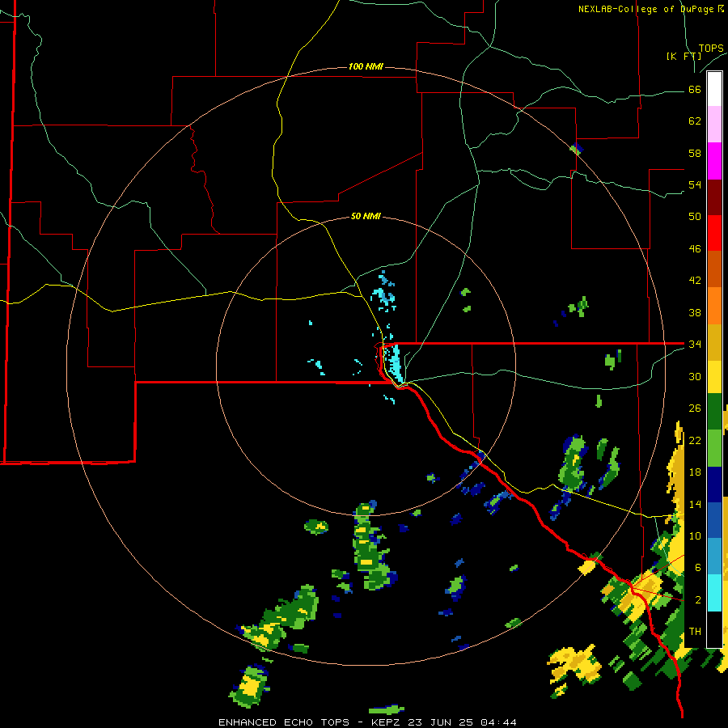Click the [K FT] units label
Viewport: 728px width, 728px height.
coord(684,57)
